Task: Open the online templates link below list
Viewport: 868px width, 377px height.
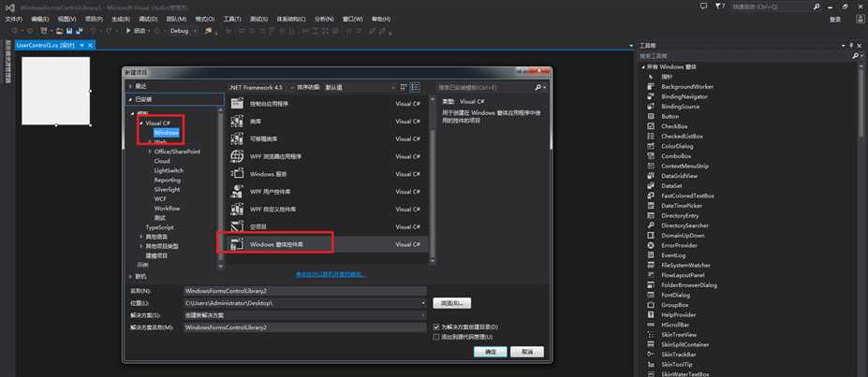Action: (331, 273)
